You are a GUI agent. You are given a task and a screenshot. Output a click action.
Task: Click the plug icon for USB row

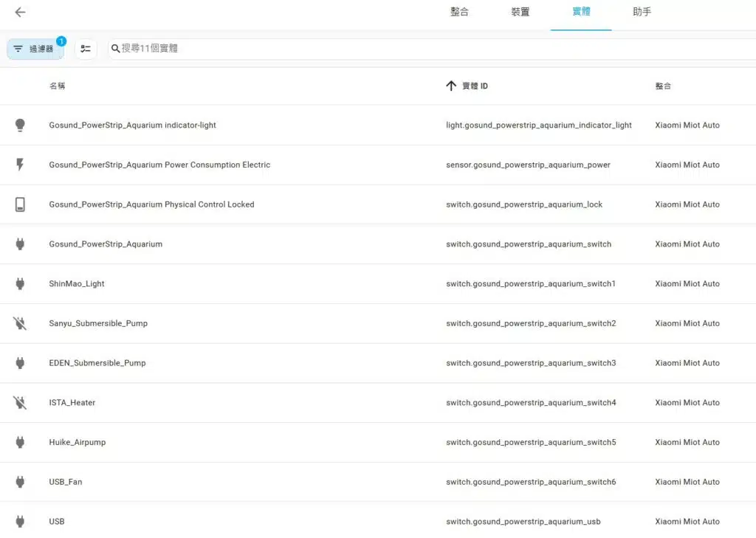[x=20, y=521]
